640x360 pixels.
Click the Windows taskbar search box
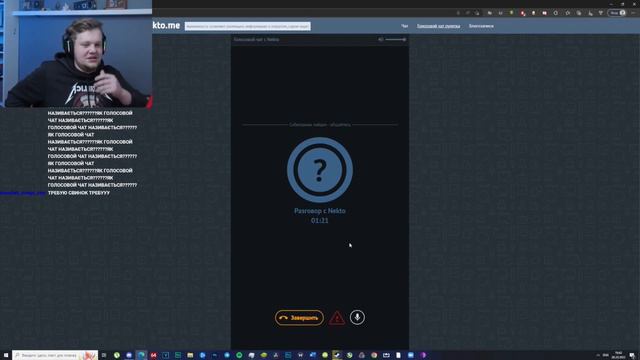[x=55, y=355]
